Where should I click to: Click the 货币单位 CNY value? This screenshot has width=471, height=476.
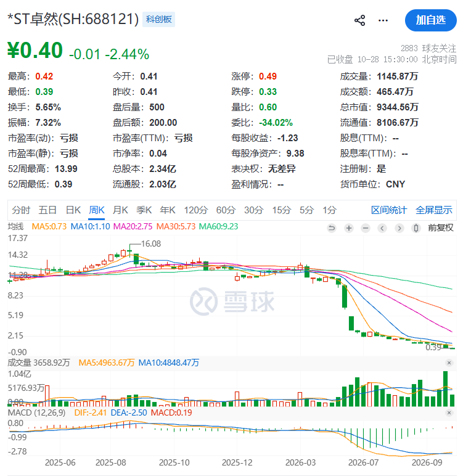coord(395,184)
